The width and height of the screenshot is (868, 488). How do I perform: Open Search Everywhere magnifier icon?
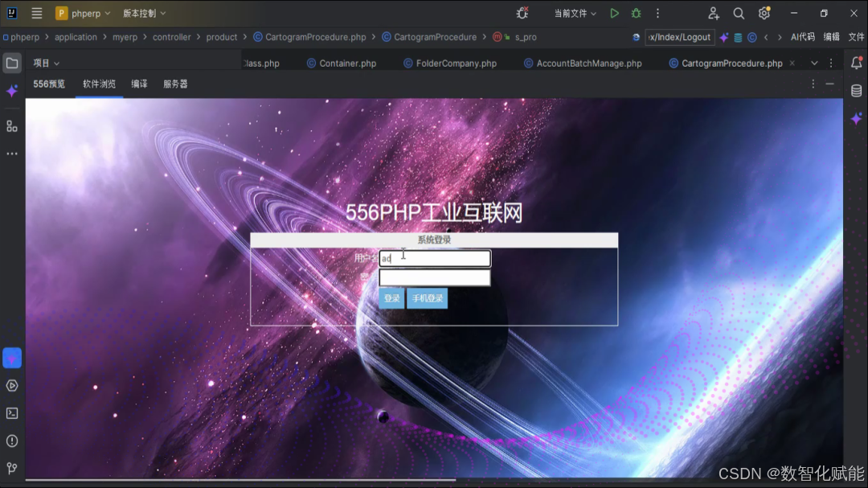(x=739, y=13)
